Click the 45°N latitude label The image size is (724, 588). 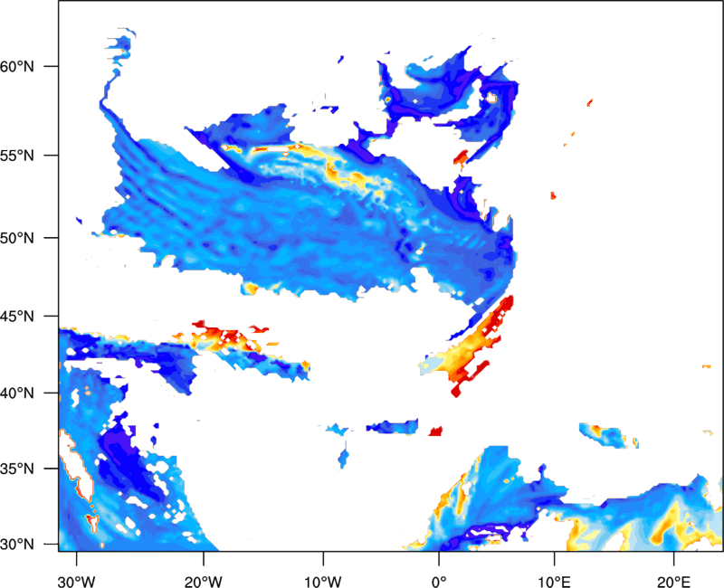point(17,317)
